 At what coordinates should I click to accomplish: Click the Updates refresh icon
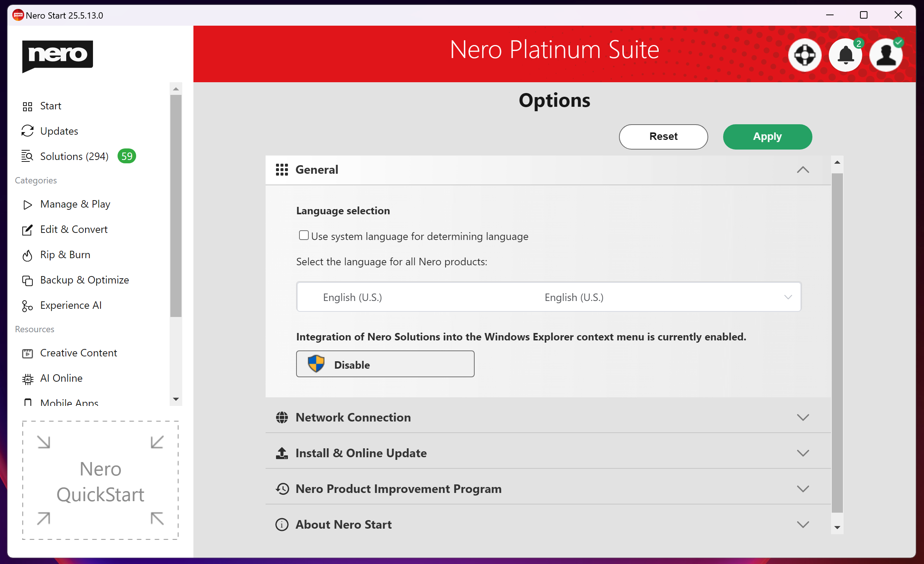28,131
